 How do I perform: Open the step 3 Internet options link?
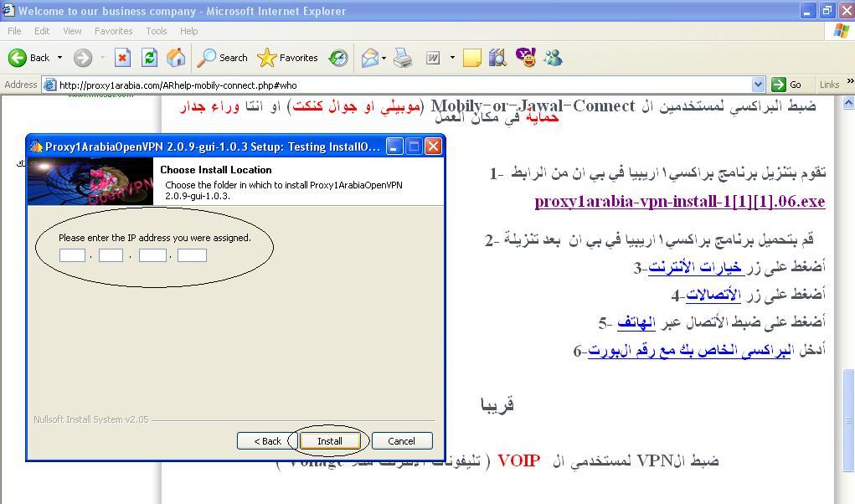[695, 267]
